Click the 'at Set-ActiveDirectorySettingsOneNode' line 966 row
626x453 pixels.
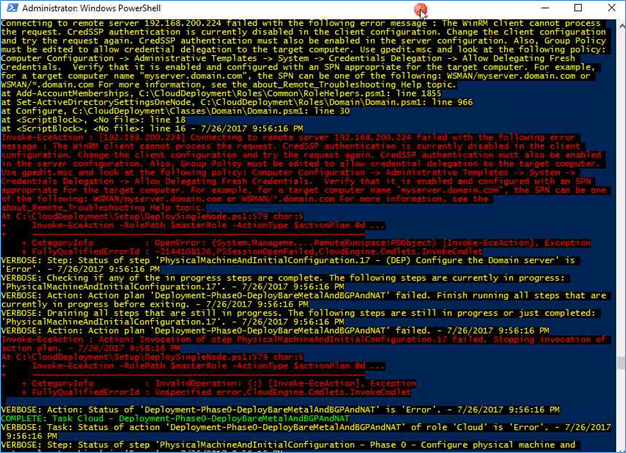click(237, 102)
